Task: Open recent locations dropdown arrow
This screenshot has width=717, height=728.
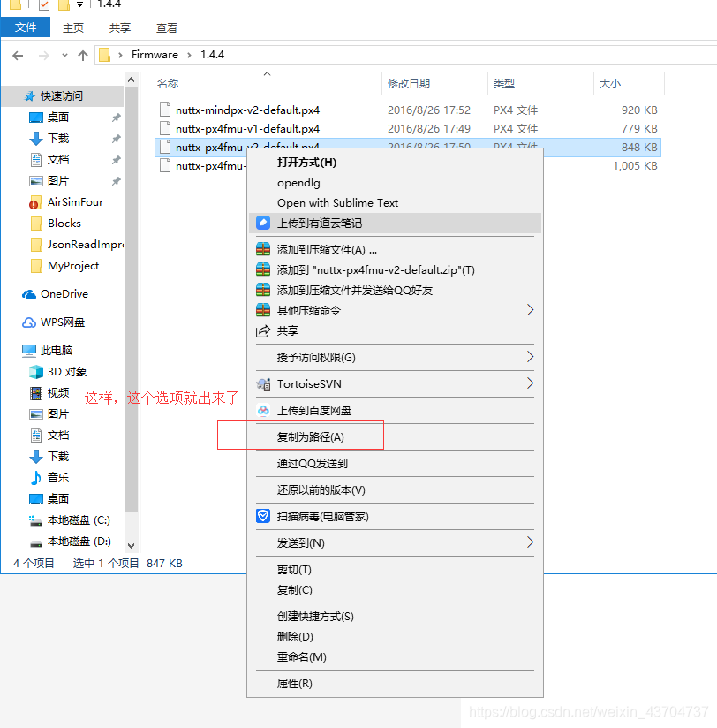Action: click(64, 56)
